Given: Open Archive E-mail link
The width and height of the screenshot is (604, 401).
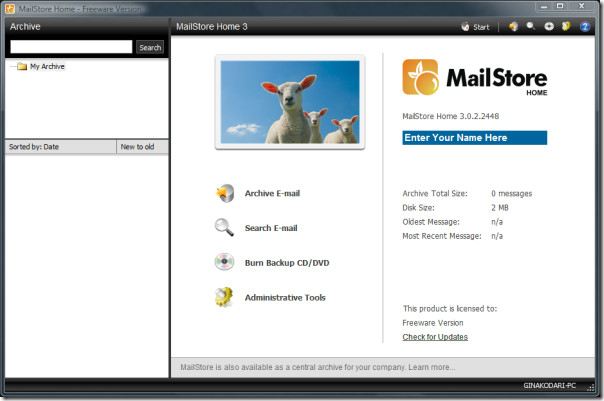Looking at the screenshot, I should 272,193.
